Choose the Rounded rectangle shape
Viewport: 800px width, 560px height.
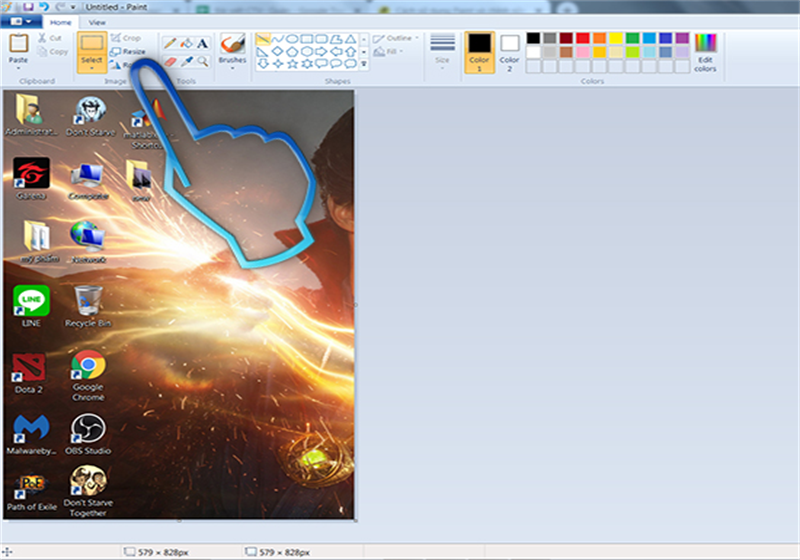click(x=321, y=39)
